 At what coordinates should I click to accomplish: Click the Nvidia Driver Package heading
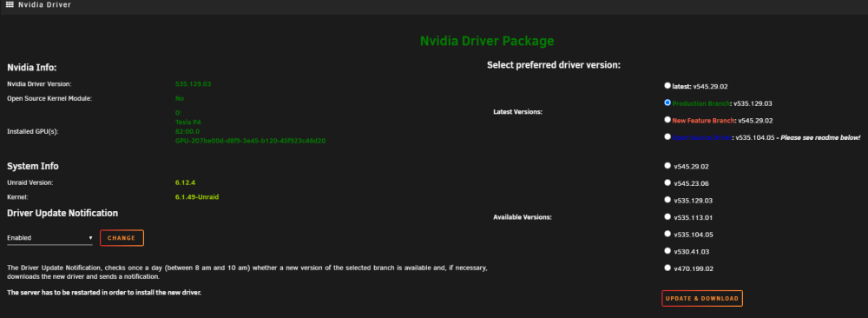tap(487, 41)
